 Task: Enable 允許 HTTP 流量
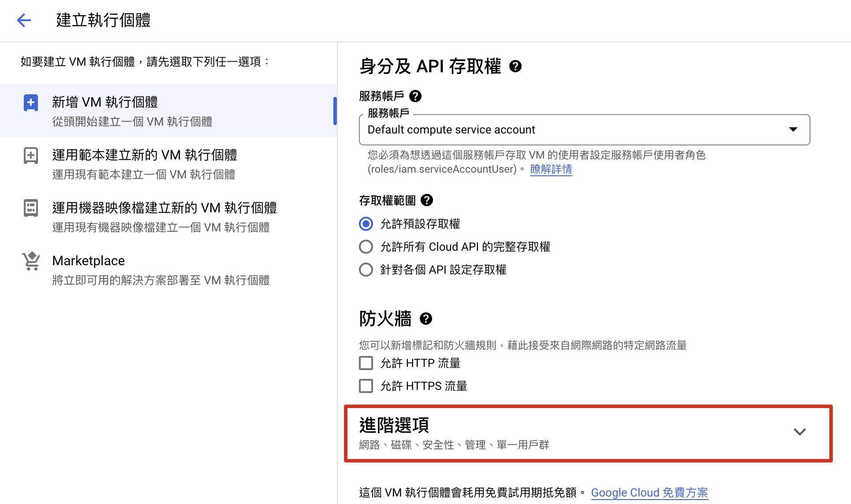coord(366,363)
